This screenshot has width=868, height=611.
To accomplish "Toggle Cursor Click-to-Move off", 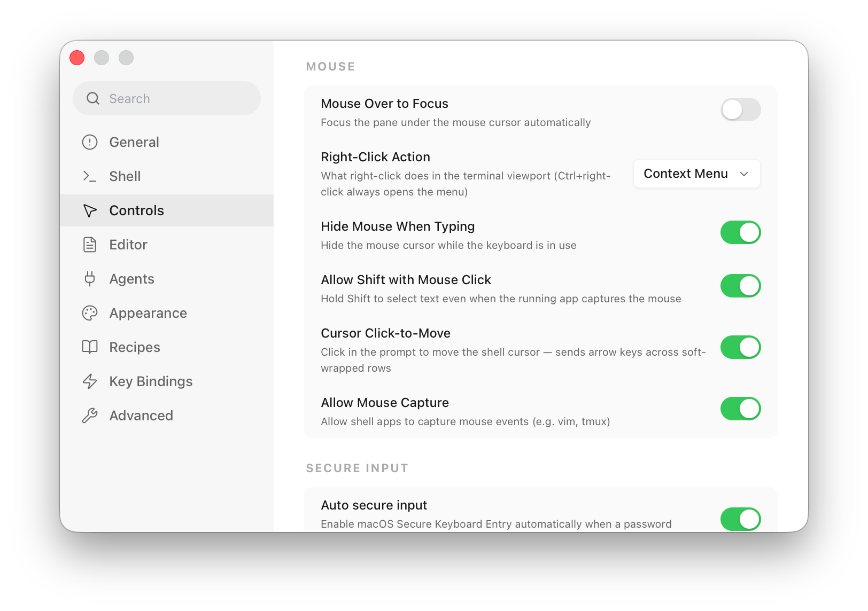I will pos(740,347).
